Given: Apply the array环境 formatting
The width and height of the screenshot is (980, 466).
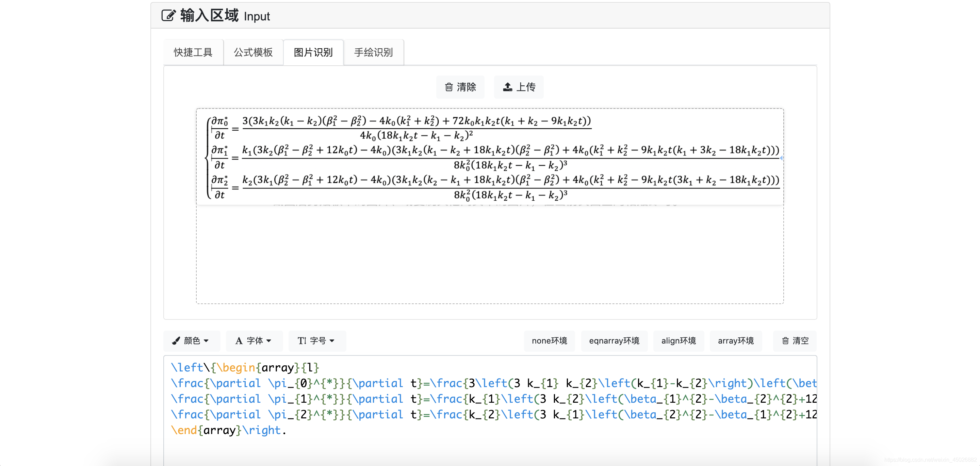Looking at the screenshot, I should click(736, 341).
